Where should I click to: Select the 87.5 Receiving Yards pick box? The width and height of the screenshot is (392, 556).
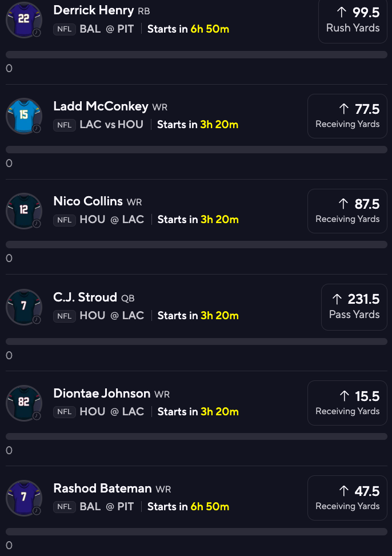point(347,211)
